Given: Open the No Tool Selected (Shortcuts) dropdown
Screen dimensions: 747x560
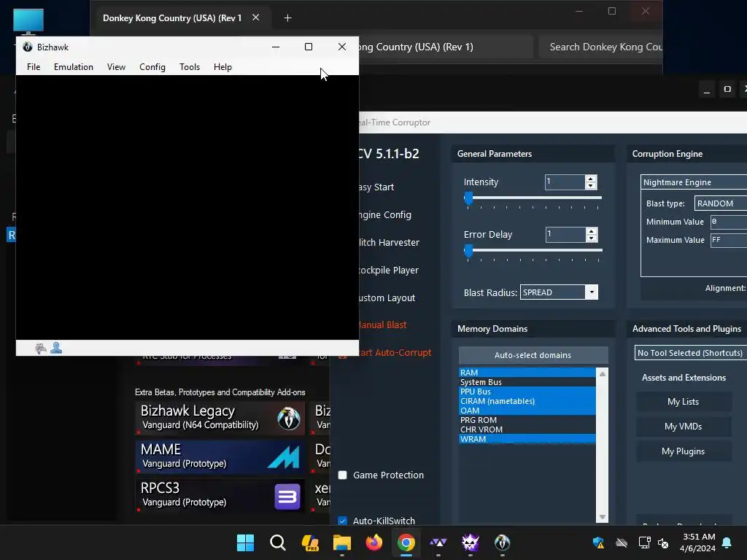Looking at the screenshot, I should click(691, 353).
